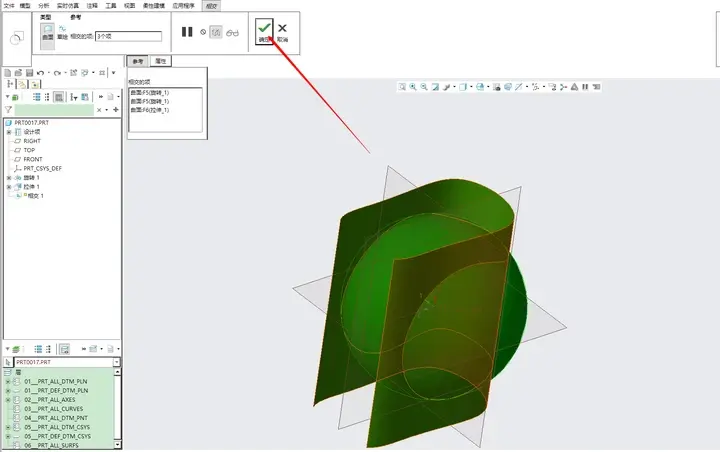720x452 pixels.
Task: Confirm the intersect feature with the green checkmark
Action: tap(264, 31)
